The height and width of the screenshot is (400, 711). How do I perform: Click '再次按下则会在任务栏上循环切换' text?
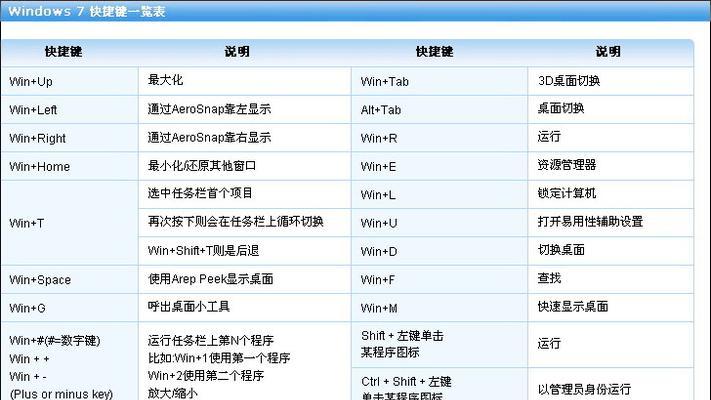(x=235, y=221)
